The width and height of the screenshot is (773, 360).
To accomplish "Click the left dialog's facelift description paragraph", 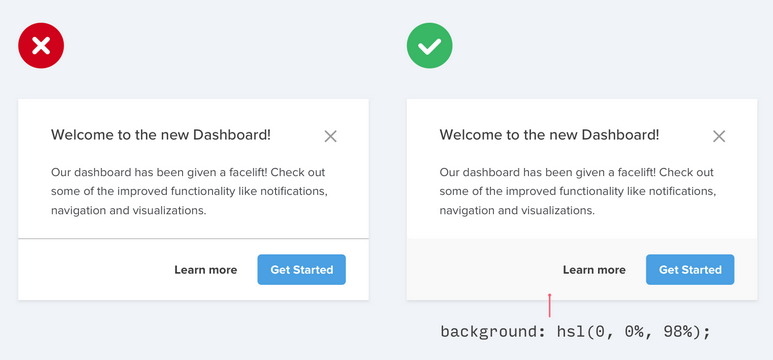I will (x=189, y=192).
